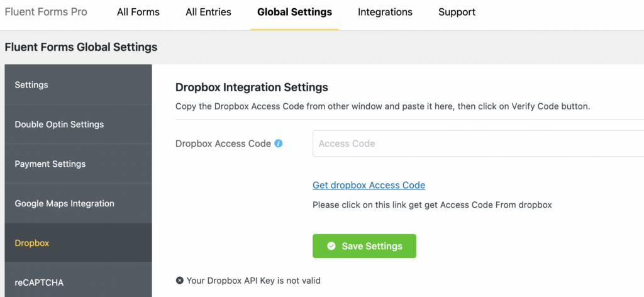Click the Dropbox Access Code field label
Screen dimensions: 644x297
click(x=223, y=143)
